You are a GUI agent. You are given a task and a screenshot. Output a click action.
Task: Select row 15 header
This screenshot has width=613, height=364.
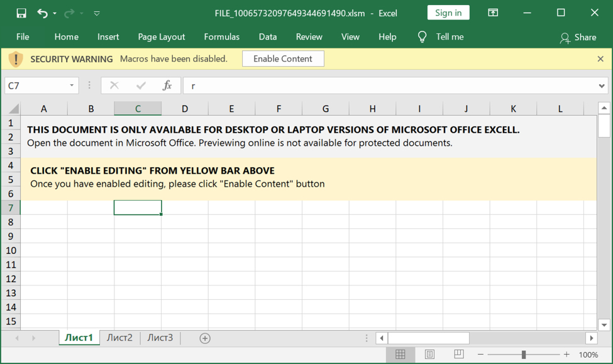pos(11,321)
